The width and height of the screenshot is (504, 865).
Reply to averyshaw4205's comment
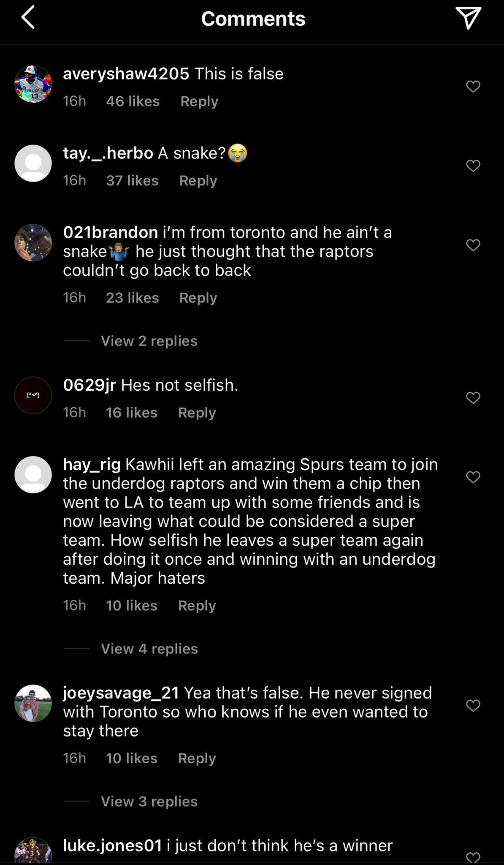tap(199, 101)
